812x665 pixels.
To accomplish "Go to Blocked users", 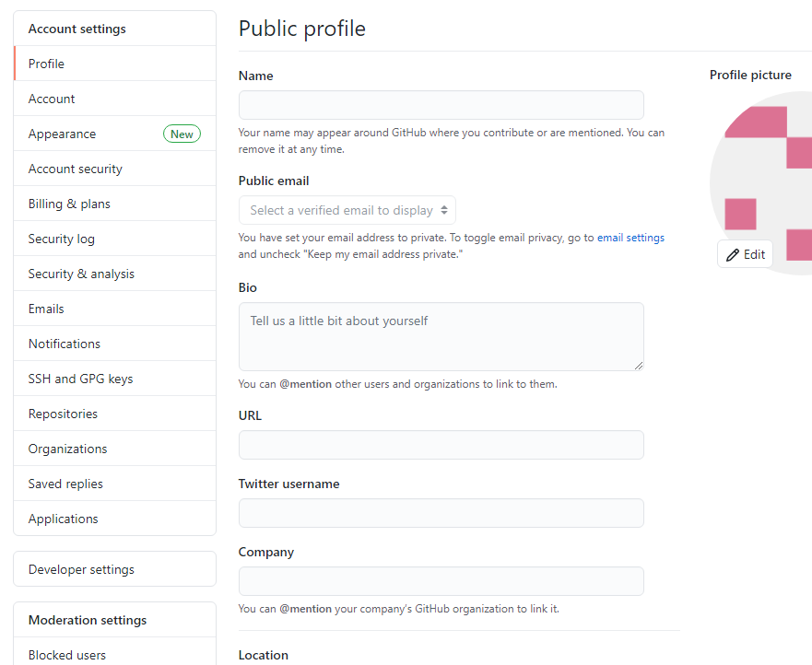I will tap(67, 655).
